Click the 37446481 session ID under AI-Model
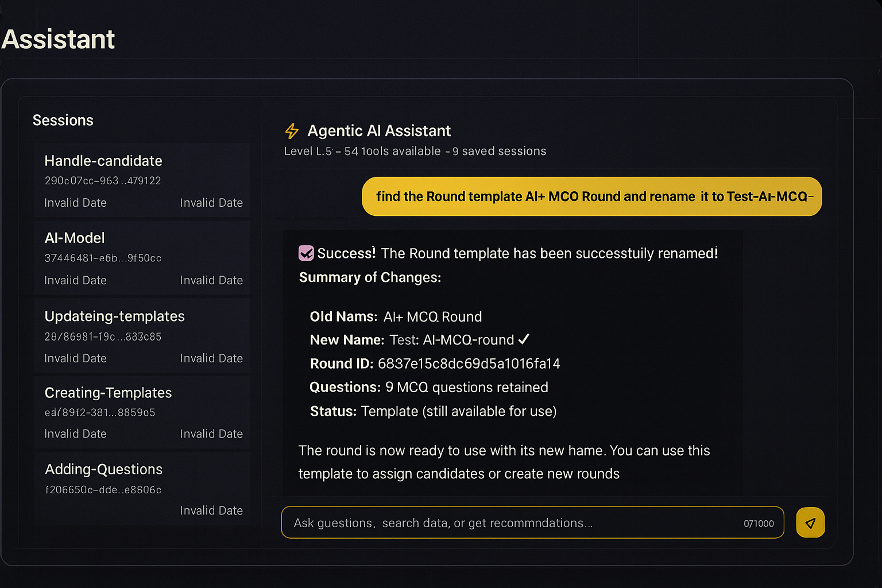The width and height of the screenshot is (882, 588). click(x=103, y=258)
